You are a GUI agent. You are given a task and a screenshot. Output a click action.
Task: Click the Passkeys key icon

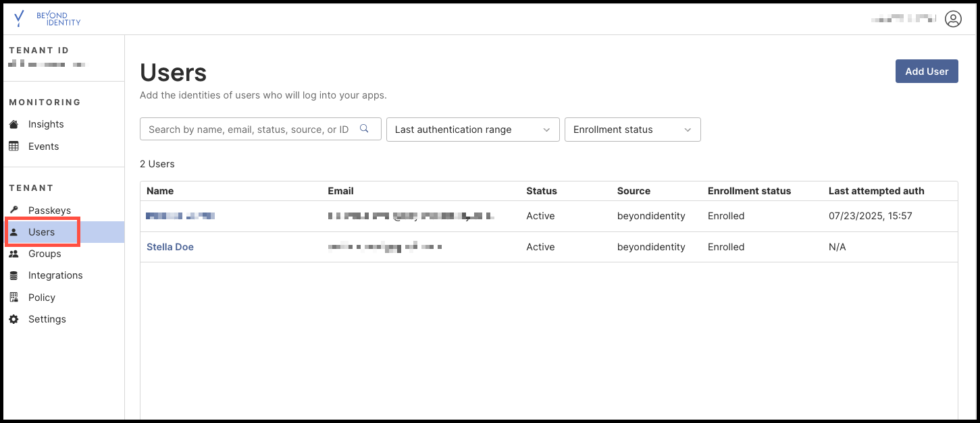pos(14,210)
